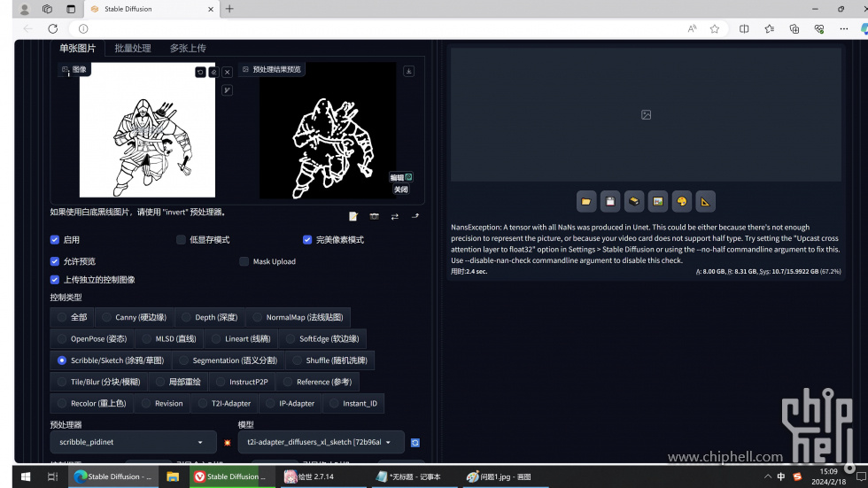Remove the uploaded ControlNet image

[227, 72]
